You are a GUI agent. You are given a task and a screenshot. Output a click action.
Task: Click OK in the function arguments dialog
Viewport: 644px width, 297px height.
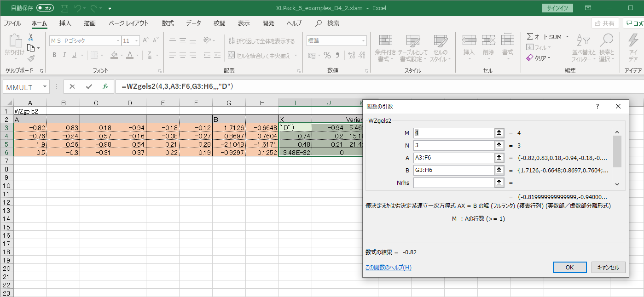(x=569, y=267)
